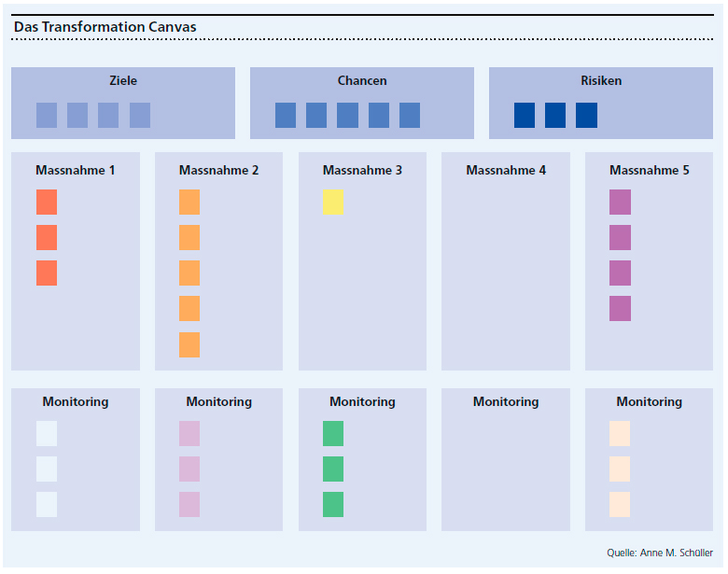Image resolution: width=728 pixels, height=574 pixels.
Task: Select the bottom peach Monitoring square below Massnahme 5
Action: pos(620,504)
